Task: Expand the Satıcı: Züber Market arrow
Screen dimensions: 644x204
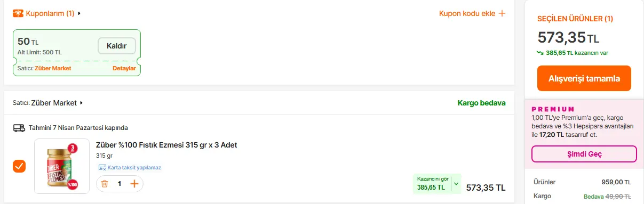Action: click(82, 103)
